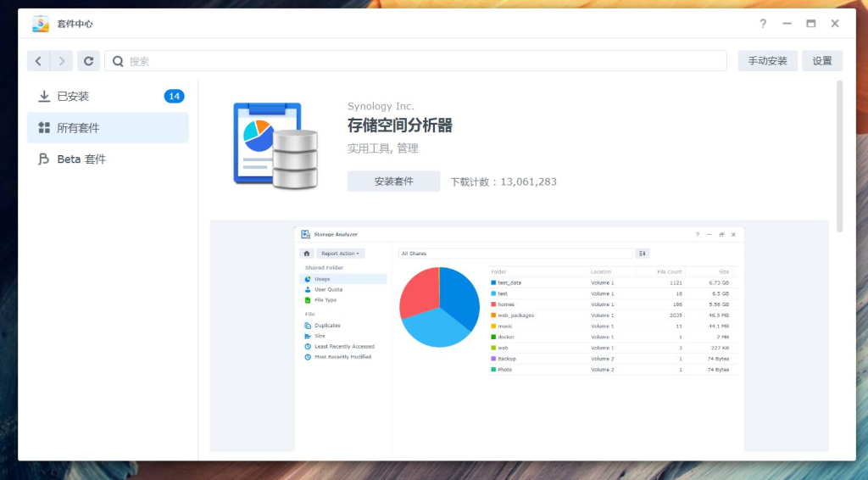Open the 设置 settings button
The image size is (868, 480).
point(822,61)
